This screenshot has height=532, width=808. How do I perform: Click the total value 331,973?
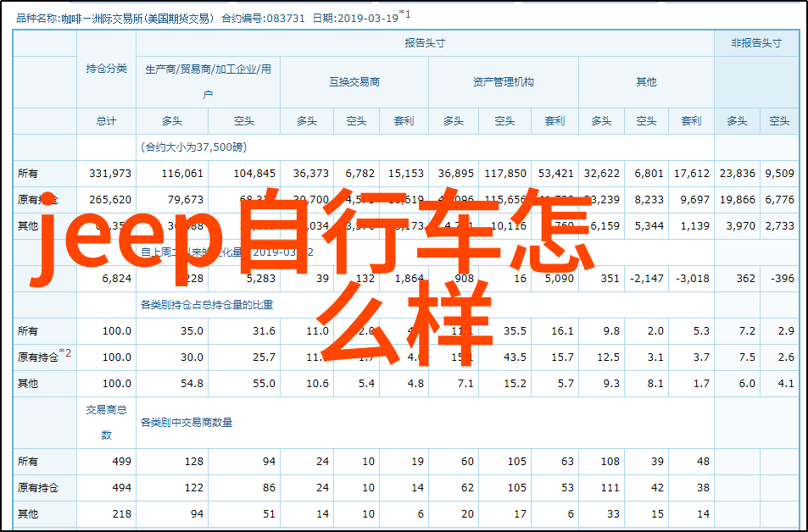point(110,174)
